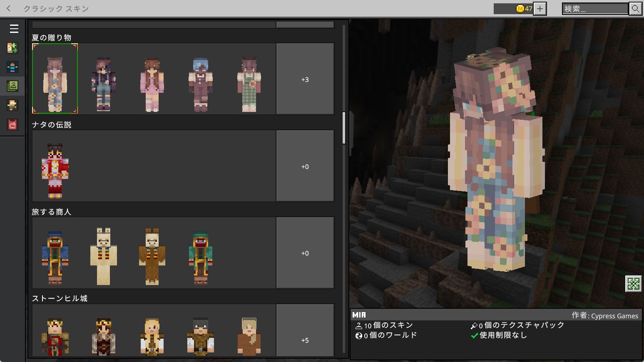Toggle fullscreen skin preview icon
The image size is (644, 362).
point(633,284)
